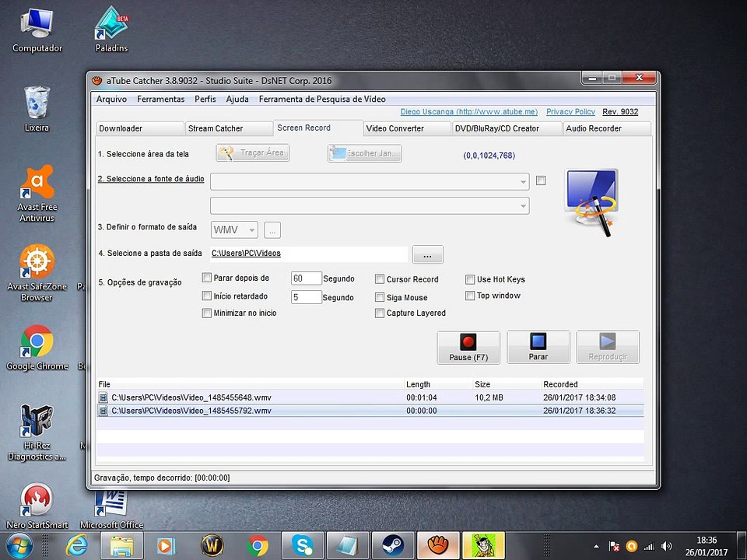Open the Computador desktop icon
747x560 pixels.
coord(37,30)
